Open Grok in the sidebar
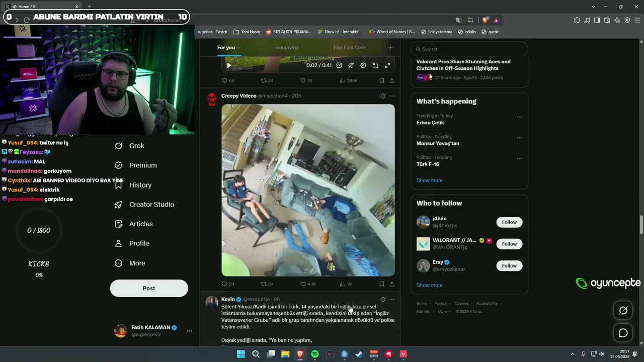The height and width of the screenshot is (362, 644). click(130, 146)
